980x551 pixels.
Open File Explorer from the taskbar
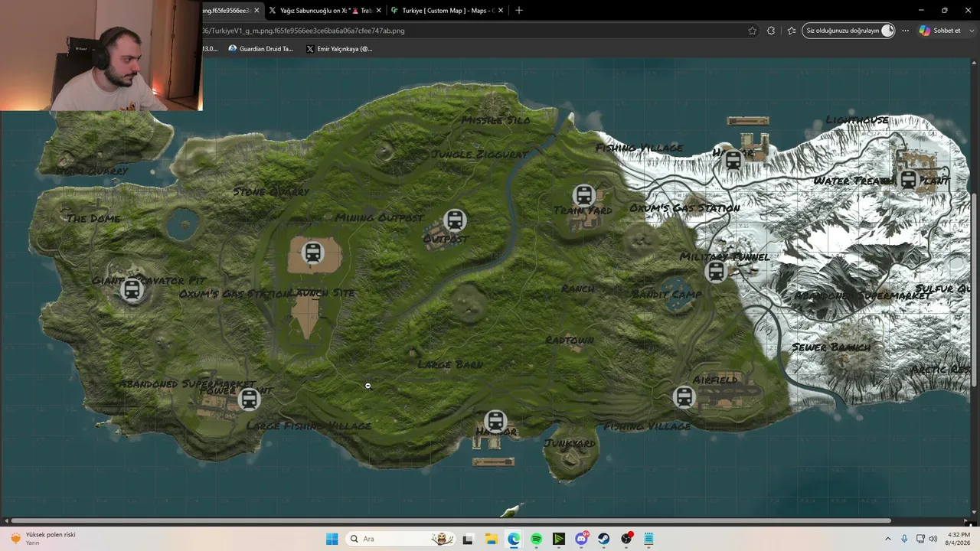(x=491, y=539)
